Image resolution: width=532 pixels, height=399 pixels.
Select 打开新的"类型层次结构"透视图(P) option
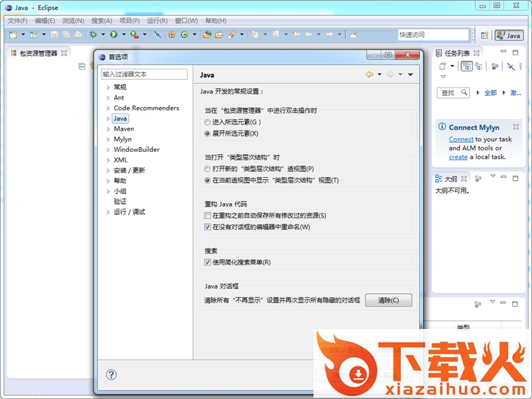pyautogui.click(x=207, y=169)
